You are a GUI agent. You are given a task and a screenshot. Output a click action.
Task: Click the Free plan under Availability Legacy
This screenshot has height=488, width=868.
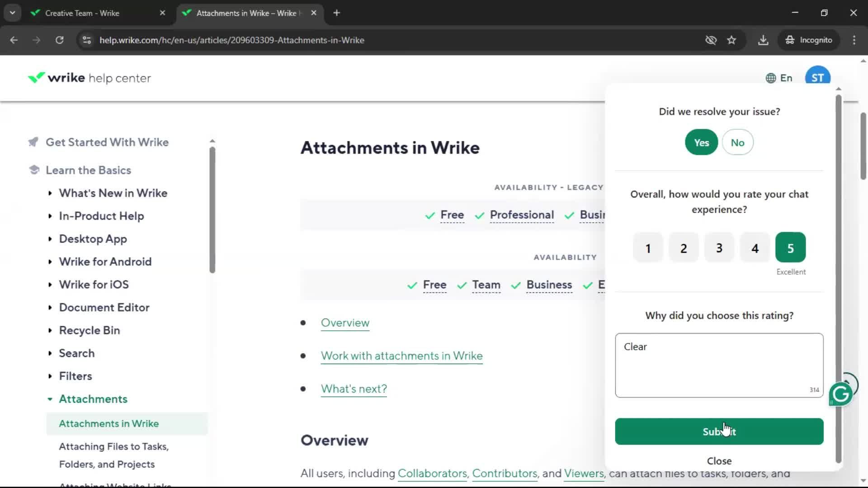pyautogui.click(x=452, y=215)
